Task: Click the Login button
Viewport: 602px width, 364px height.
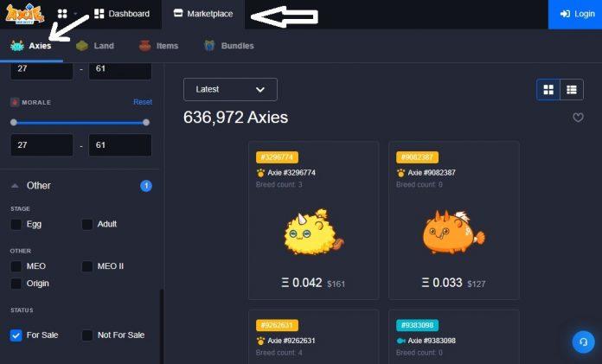Action: pos(574,14)
